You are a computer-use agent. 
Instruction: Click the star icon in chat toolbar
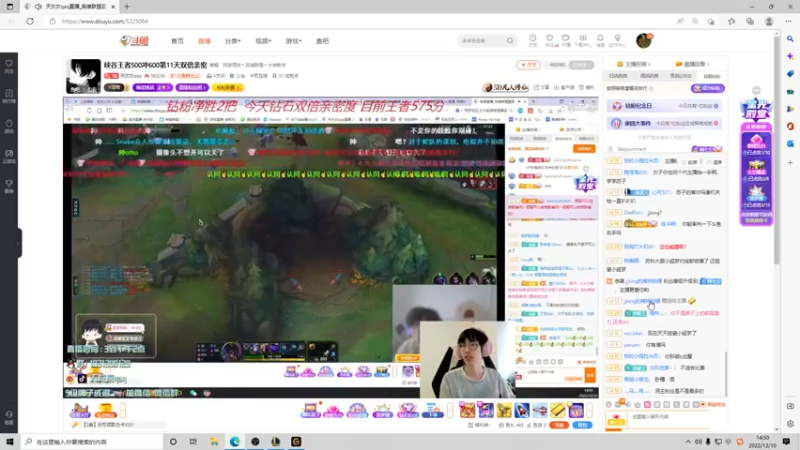pyautogui.click(x=638, y=405)
